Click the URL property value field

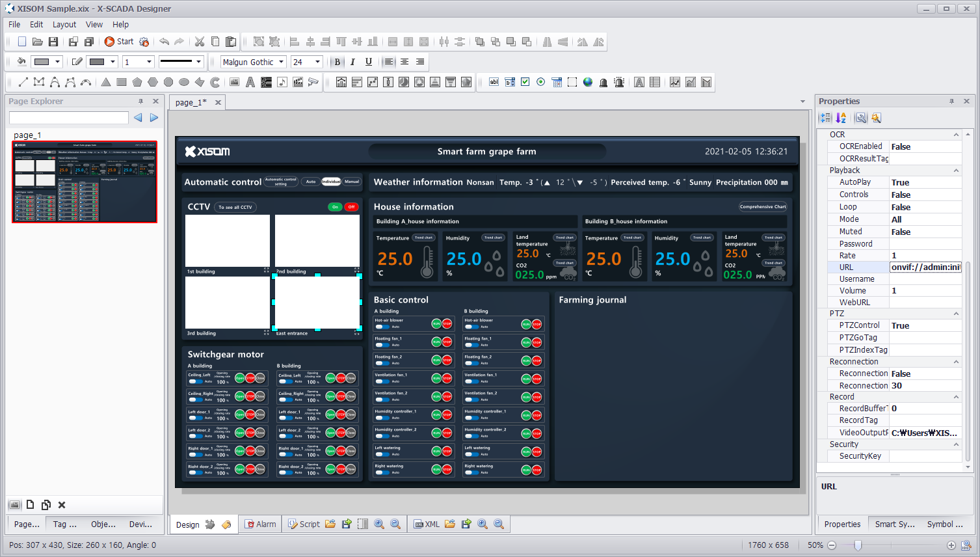coord(925,267)
